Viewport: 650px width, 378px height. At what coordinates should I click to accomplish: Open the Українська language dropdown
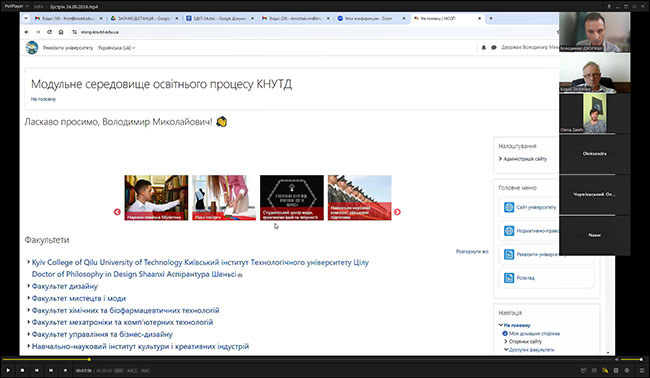click(116, 48)
